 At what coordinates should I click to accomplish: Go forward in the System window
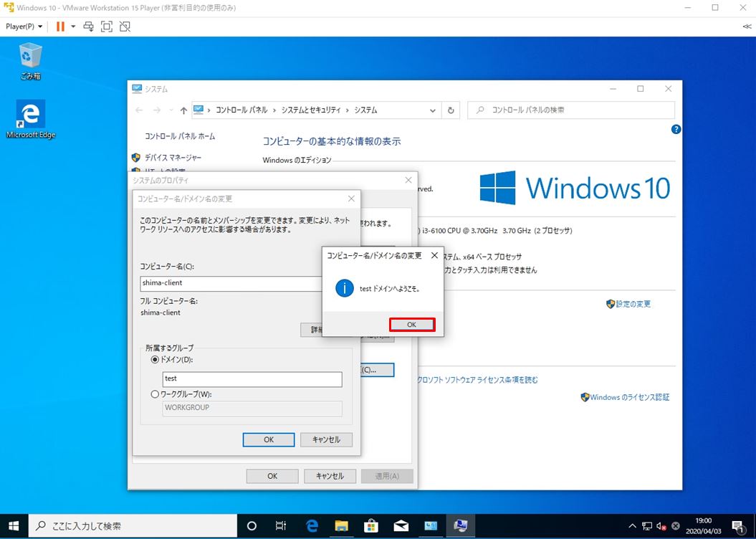point(157,110)
